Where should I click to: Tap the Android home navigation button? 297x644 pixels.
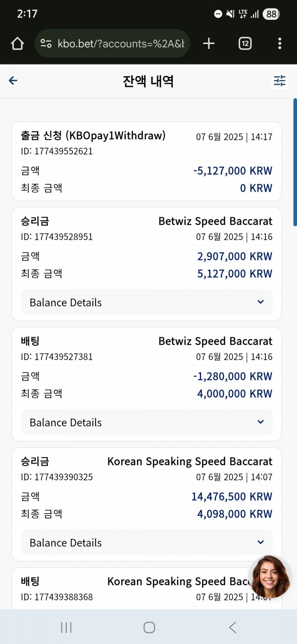[x=149, y=628]
